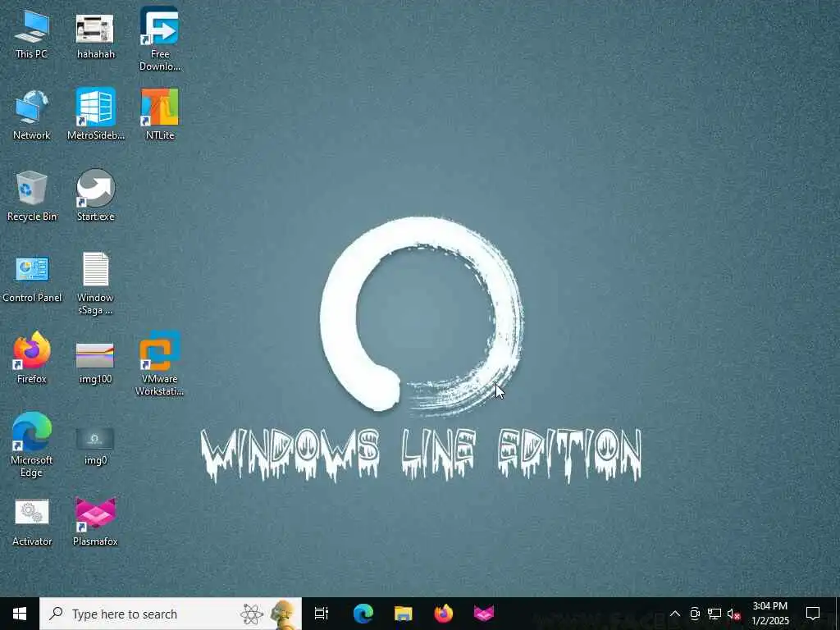840x630 pixels.
Task: Select the WindowsSaga text file icon
Action: coord(95,284)
